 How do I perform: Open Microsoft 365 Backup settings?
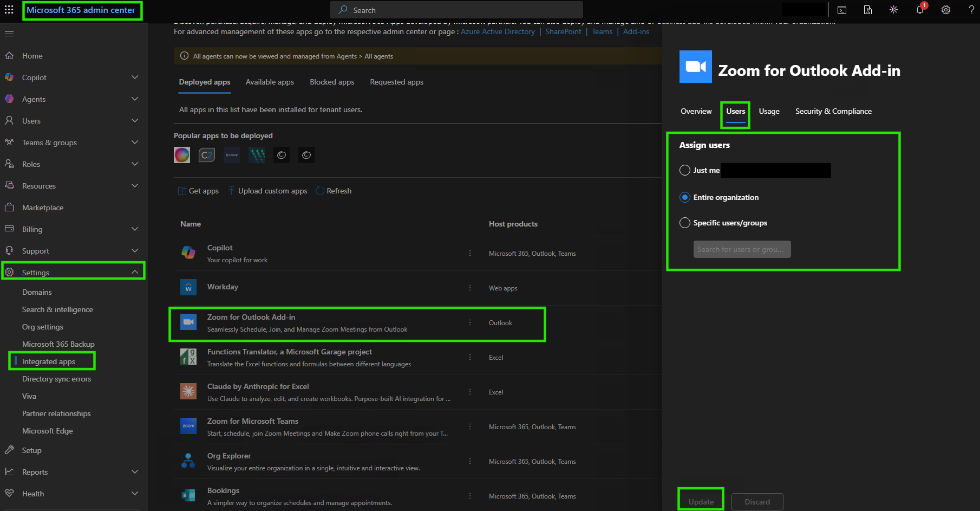58,344
